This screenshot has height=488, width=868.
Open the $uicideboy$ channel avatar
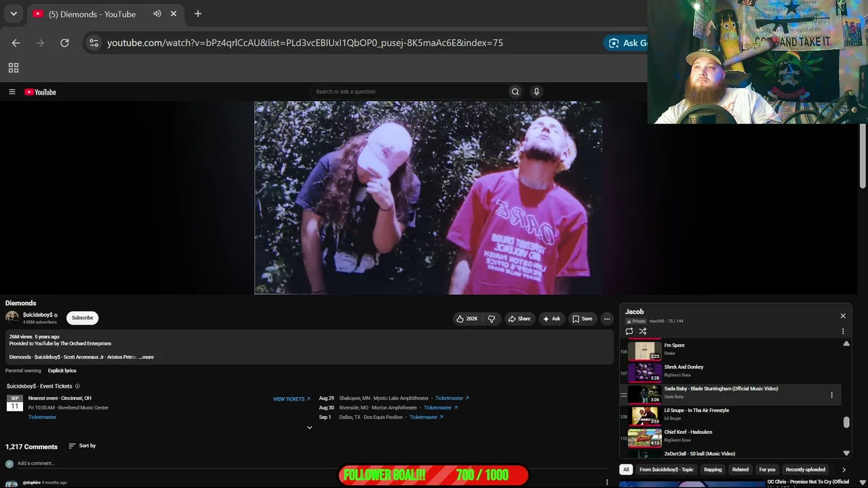(12, 317)
